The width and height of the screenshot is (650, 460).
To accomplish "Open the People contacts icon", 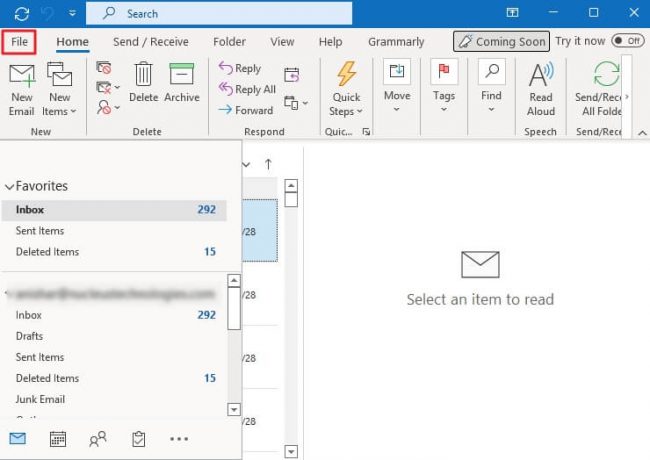I will coord(98,438).
